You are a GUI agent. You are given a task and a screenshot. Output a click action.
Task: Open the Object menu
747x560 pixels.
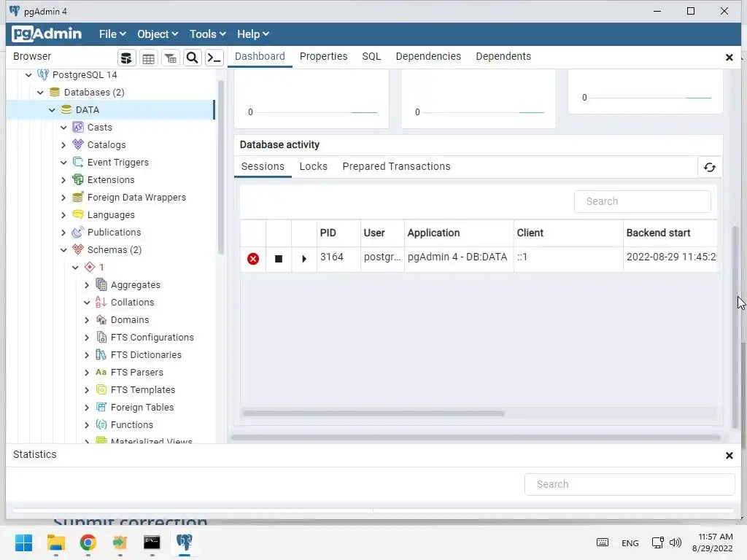[x=158, y=34]
